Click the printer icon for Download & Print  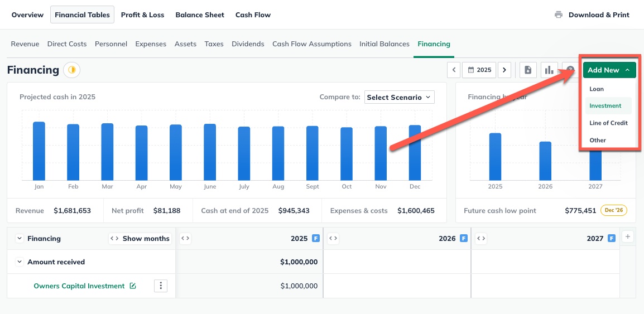point(559,15)
